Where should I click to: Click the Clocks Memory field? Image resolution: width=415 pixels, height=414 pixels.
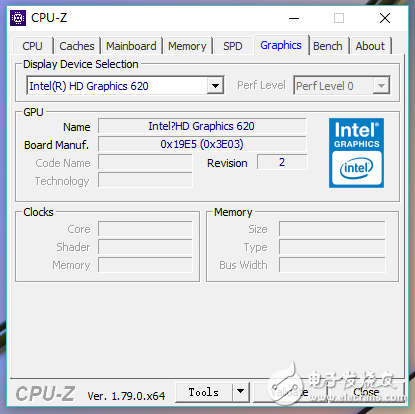tap(145, 265)
